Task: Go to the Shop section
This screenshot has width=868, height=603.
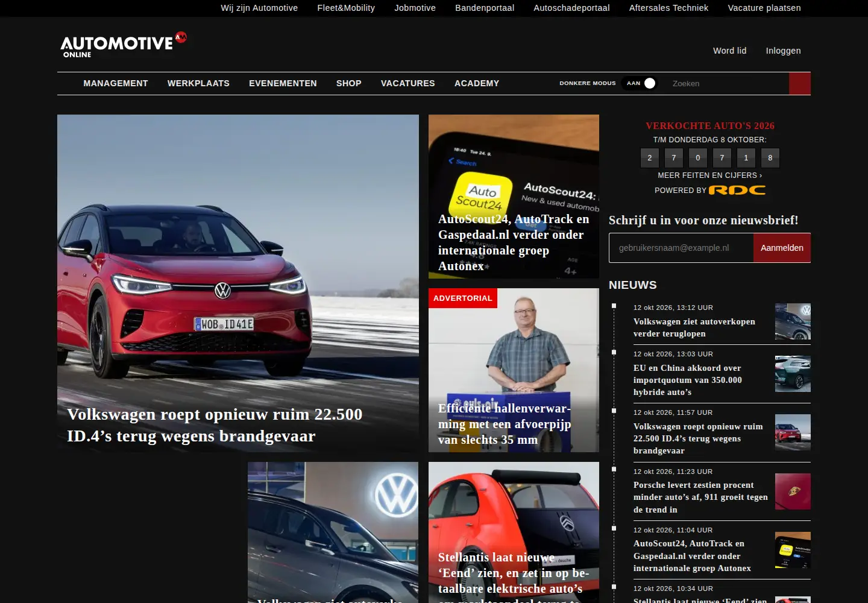Action: (349, 83)
